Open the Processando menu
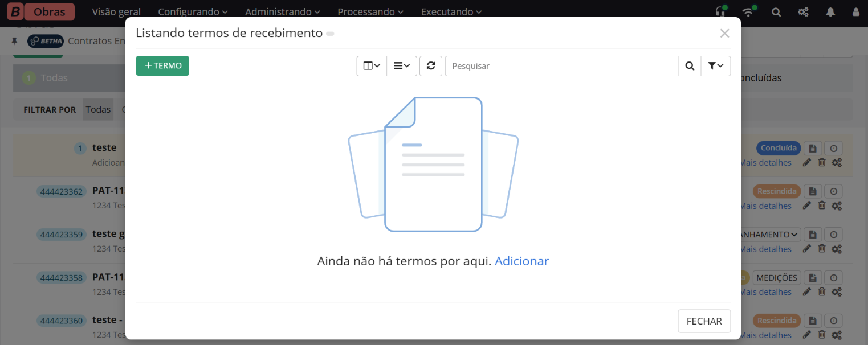868x345 pixels. 370,11
